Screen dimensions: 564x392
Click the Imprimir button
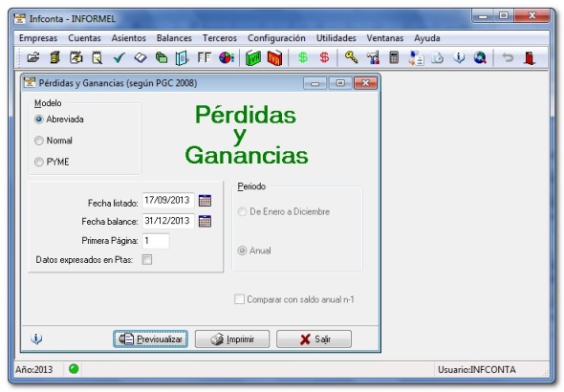pyautogui.click(x=232, y=338)
